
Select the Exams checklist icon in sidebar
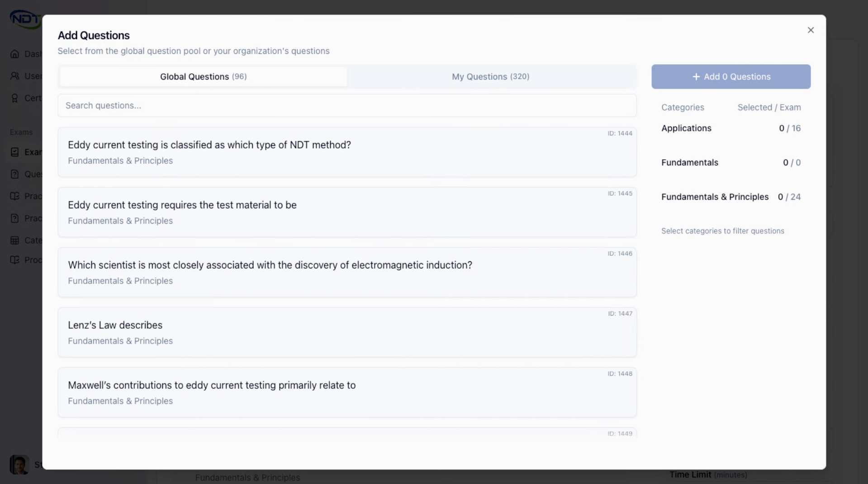[x=15, y=152]
